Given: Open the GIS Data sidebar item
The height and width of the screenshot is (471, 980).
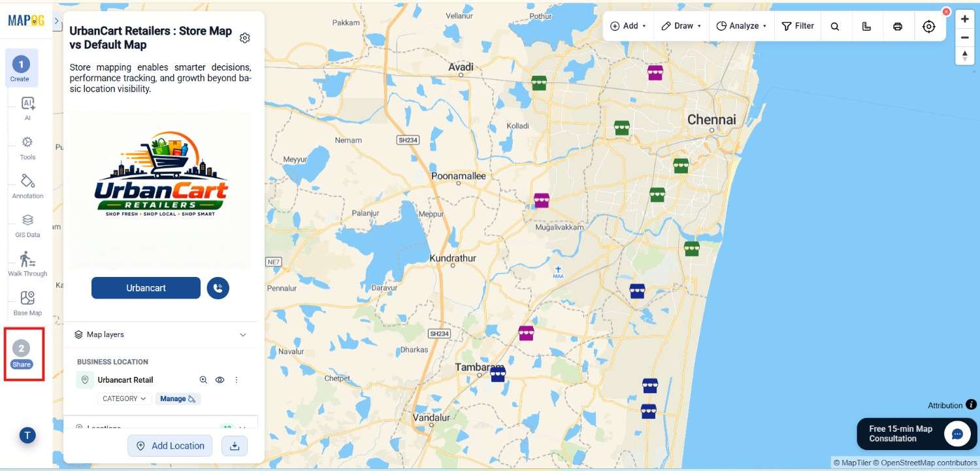Looking at the screenshot, I should point(27,225).
